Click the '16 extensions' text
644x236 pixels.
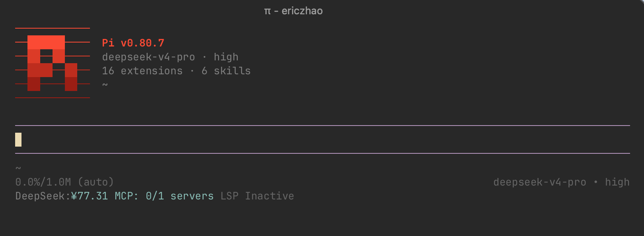pyautogui.click(x=142, y=71)
